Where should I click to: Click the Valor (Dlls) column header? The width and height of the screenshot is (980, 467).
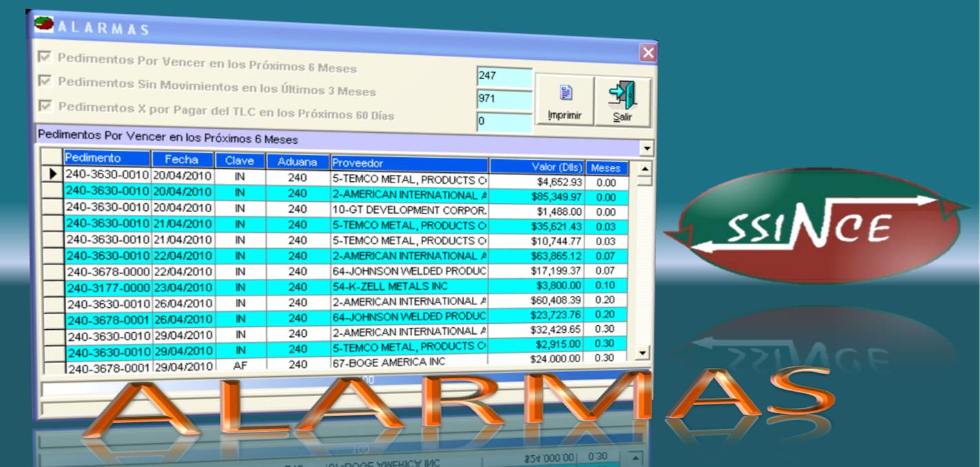[x=538, y=167]
